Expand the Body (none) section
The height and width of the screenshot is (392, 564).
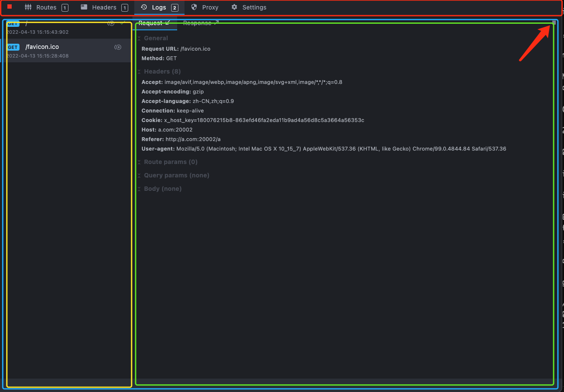click(160, 189)
